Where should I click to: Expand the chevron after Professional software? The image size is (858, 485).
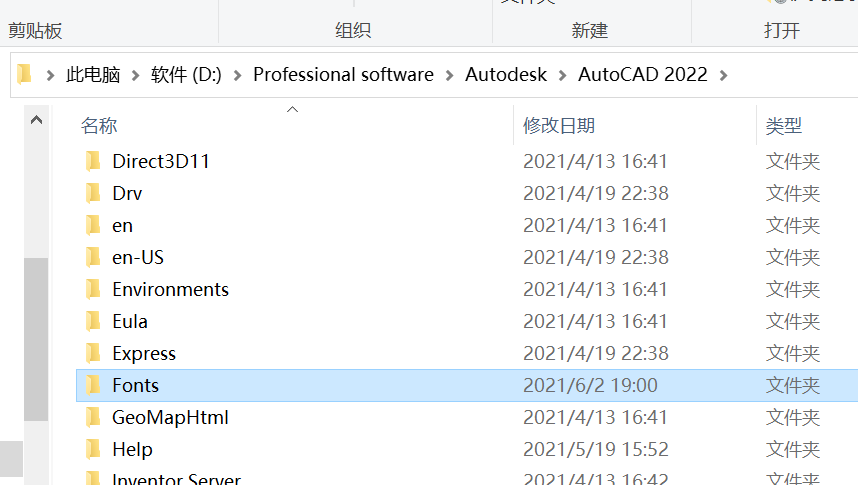coord(450,75)
